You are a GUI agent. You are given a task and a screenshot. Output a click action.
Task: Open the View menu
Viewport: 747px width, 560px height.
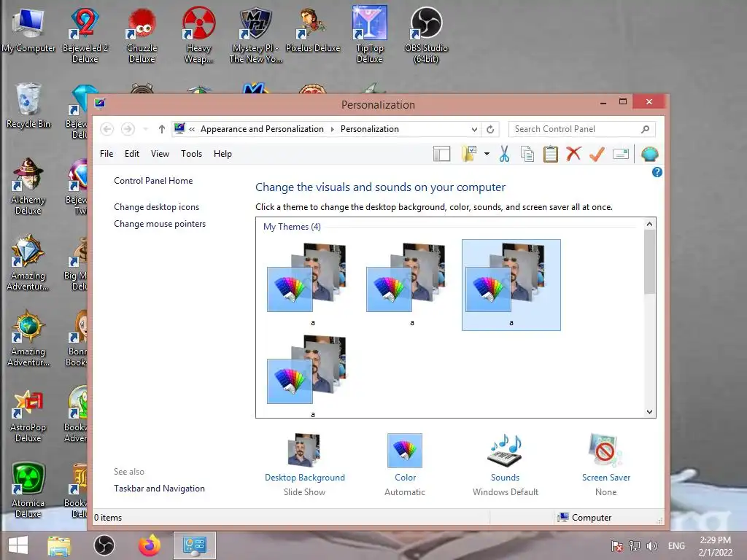click(160, 154)
